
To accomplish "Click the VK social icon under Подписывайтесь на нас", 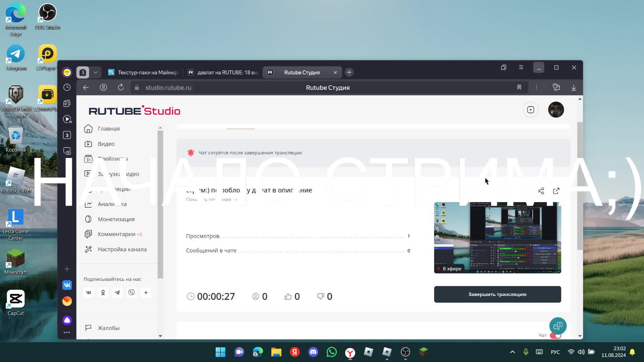I will [x=89, y=293].
